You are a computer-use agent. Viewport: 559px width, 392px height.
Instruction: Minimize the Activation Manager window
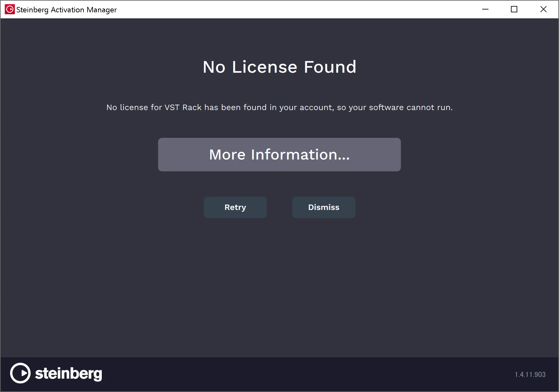(485, 9)
